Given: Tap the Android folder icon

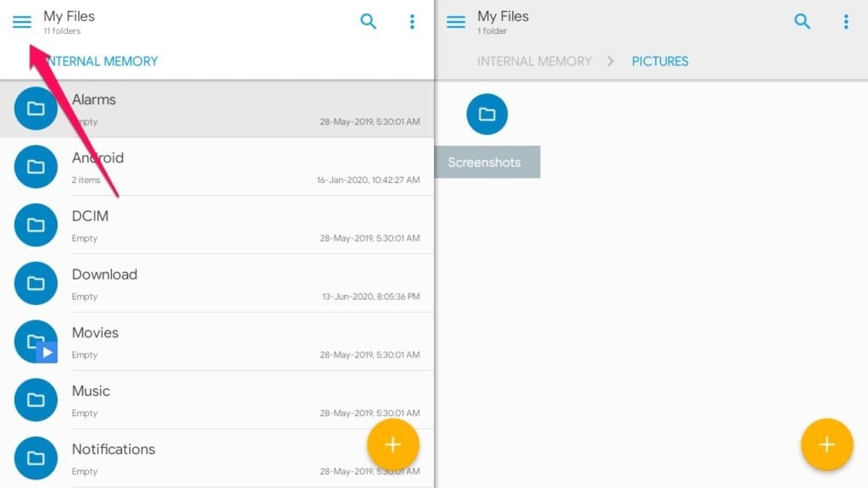Looking at the screenshot, I should tap(36, 167).
